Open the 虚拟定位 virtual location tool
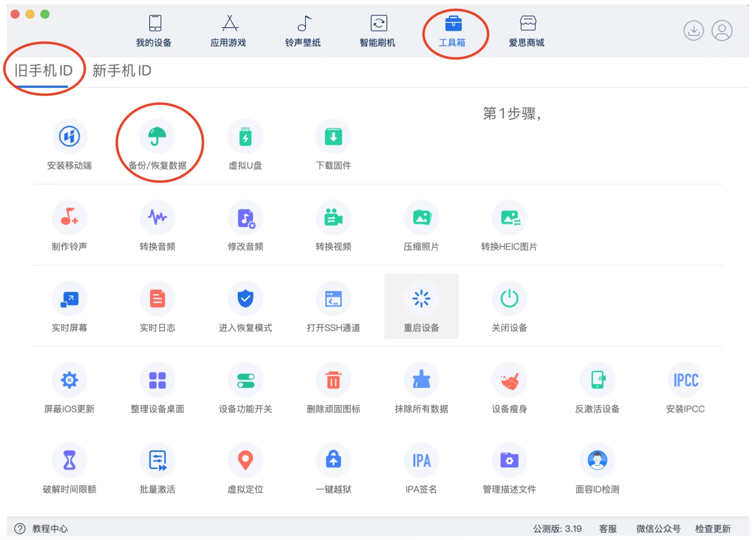 pos(245,468)
